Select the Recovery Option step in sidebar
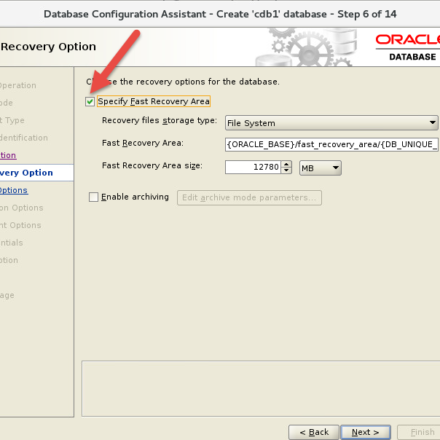440x440 pixels. click(36, 173)
